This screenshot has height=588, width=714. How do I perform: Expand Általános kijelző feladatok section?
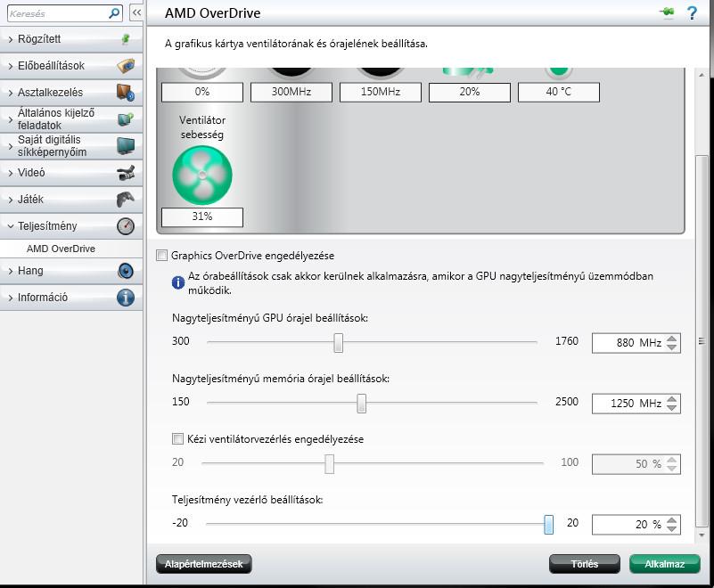click(11, 119)
